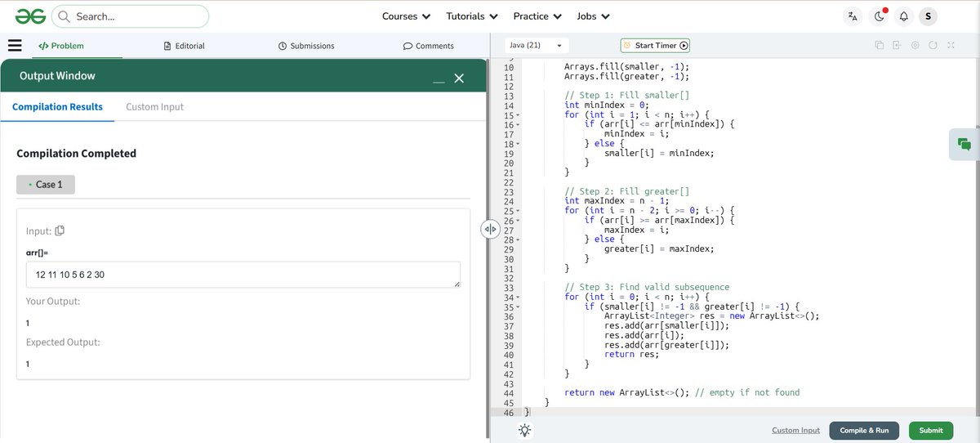Image resolution: width=980 pixels, height=443 pixels.
Task: Fold code at line 18
Action: 518,145
